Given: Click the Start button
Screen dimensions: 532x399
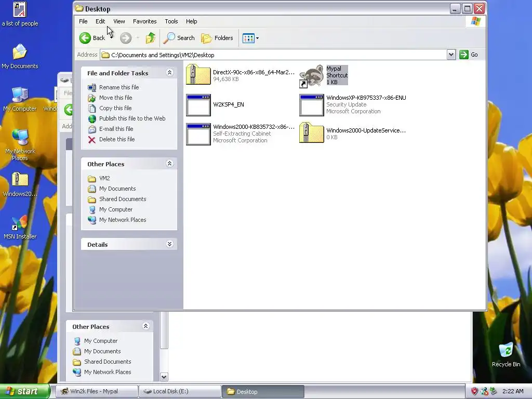Looking at the screenshot, I should click(x=25, y=392).
